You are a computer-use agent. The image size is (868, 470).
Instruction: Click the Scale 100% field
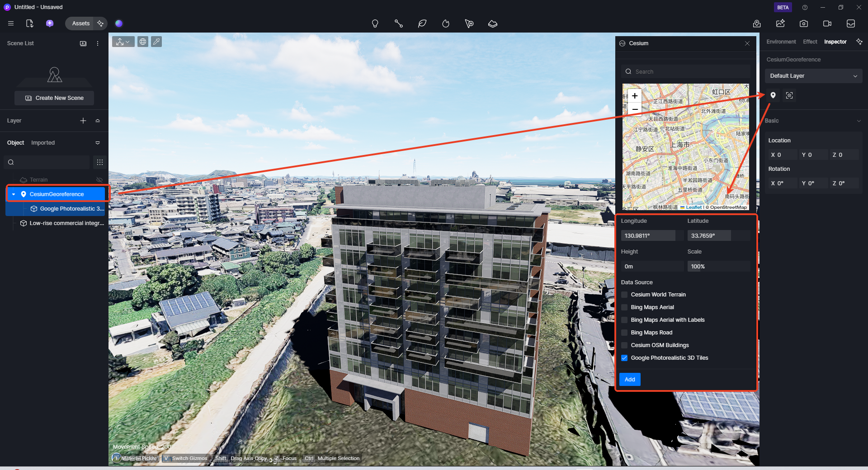[x=719, y=266]
